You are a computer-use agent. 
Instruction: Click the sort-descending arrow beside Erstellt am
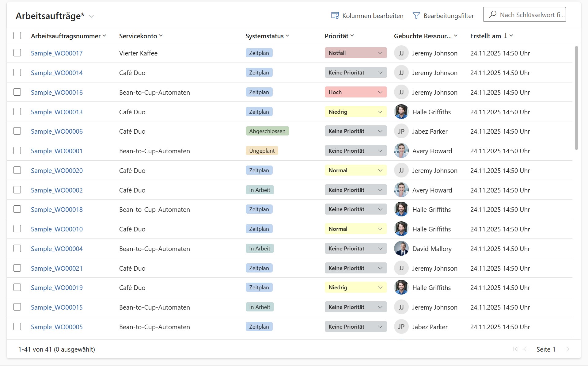point(505,36)
